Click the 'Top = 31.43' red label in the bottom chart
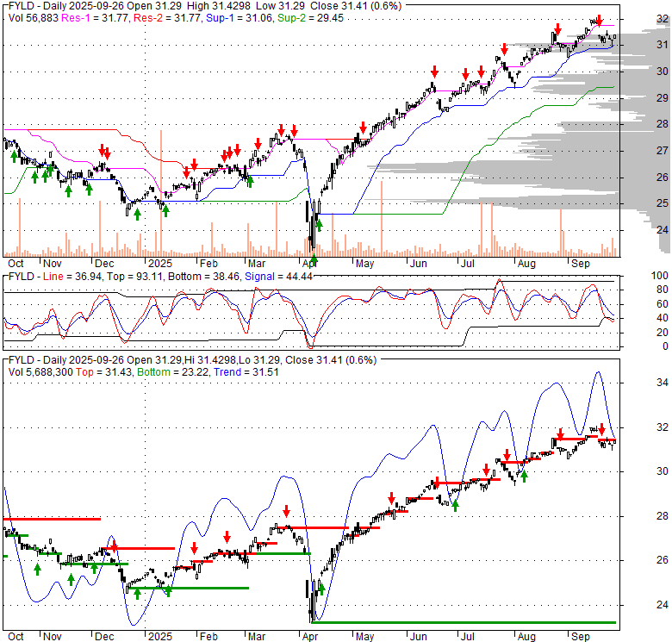Image resolution: width=672 pixels, height=642 pixels. [x=103, y=372]
